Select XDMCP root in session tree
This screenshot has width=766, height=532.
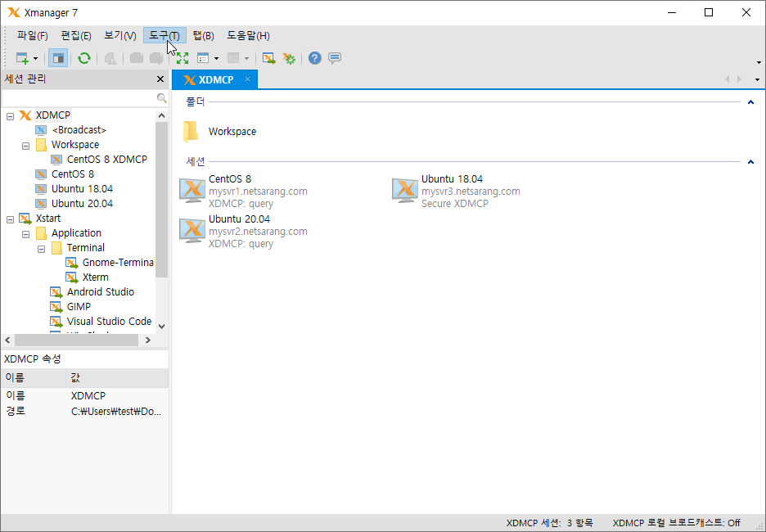click(52, 115)
